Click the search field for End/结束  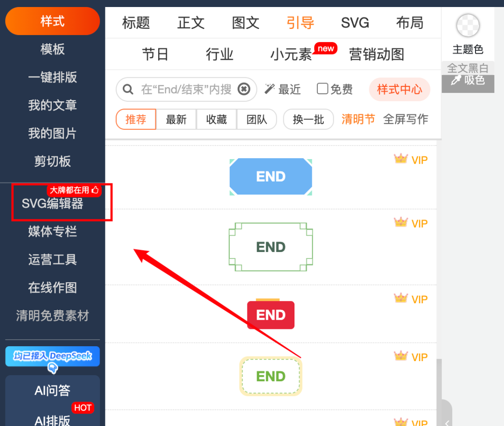point(186,89)
